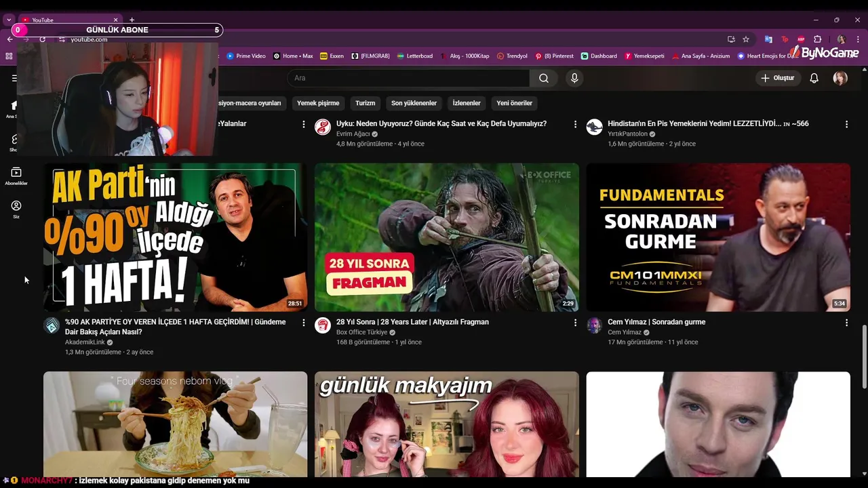Open the Box Office Türkiye channel link

pos(361,333)
